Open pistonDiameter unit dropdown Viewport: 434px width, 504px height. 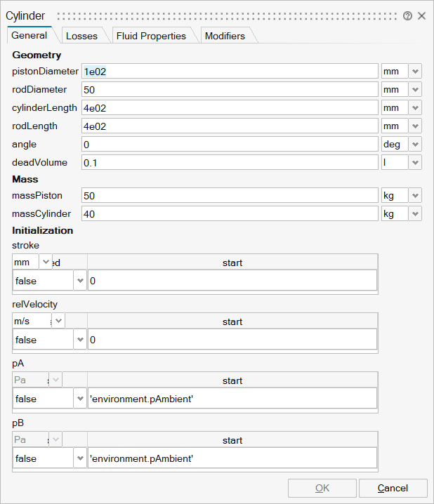coord(415,72)
